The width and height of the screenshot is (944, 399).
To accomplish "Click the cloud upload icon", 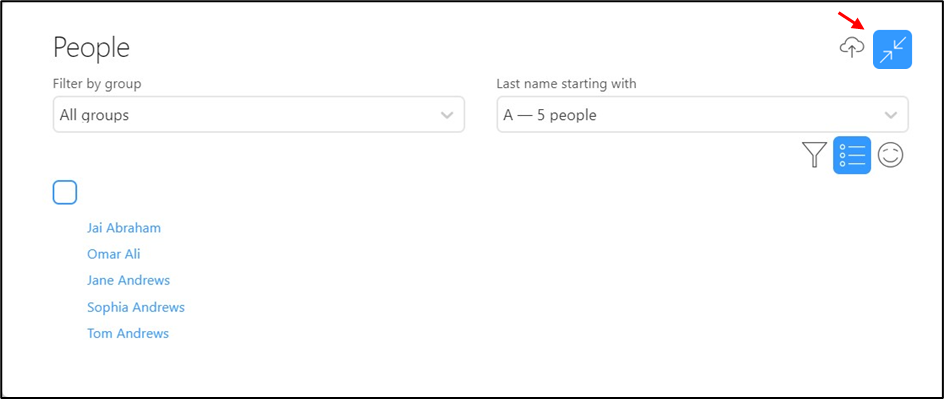I will [852, 48].
